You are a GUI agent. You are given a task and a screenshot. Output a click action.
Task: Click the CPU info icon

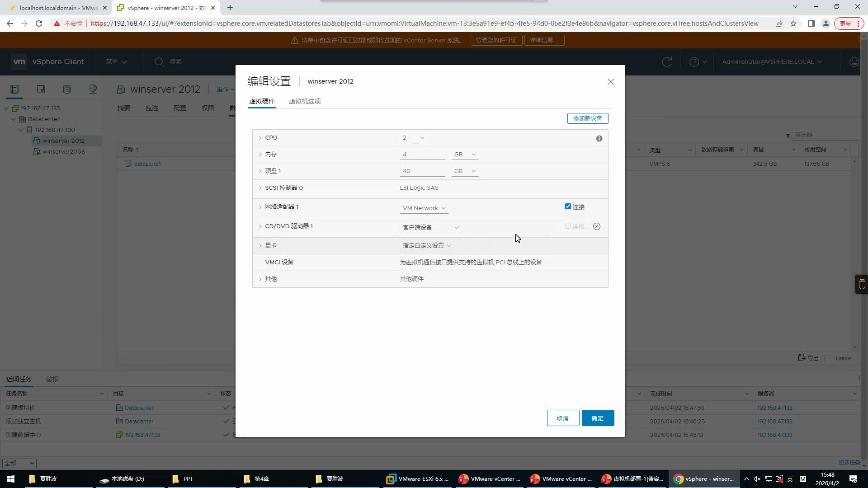click(x=599, y=139)
